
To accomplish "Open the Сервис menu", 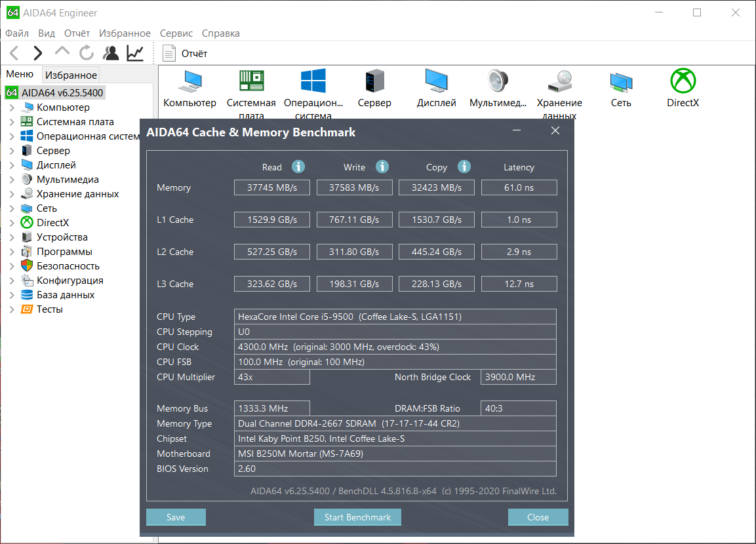I will click(x=176, y=33).
